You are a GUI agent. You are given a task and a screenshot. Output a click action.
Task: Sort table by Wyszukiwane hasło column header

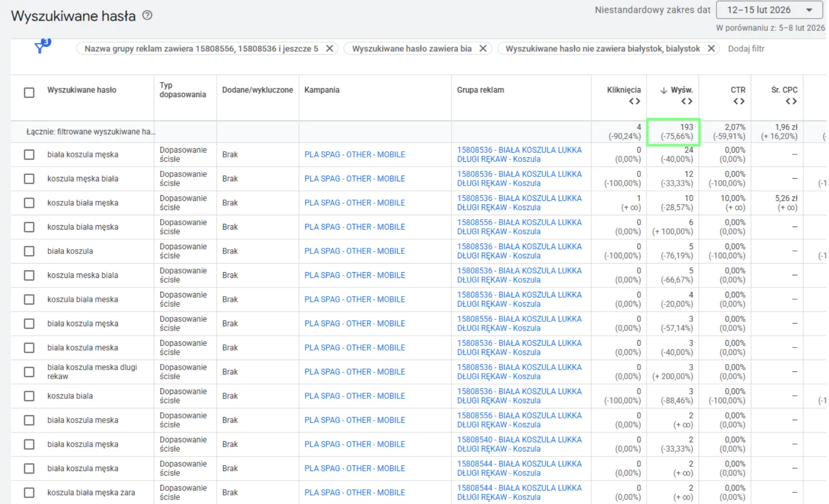tap(82, 90)
